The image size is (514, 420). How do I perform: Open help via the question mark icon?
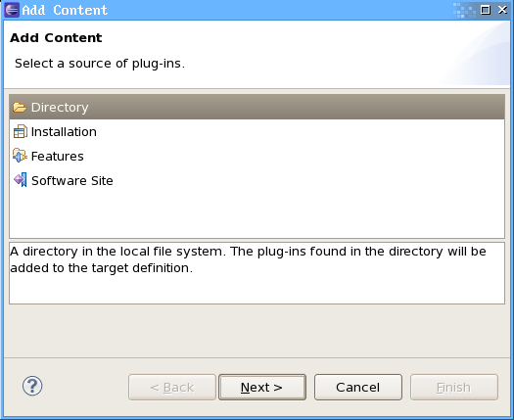coord(32,386)
